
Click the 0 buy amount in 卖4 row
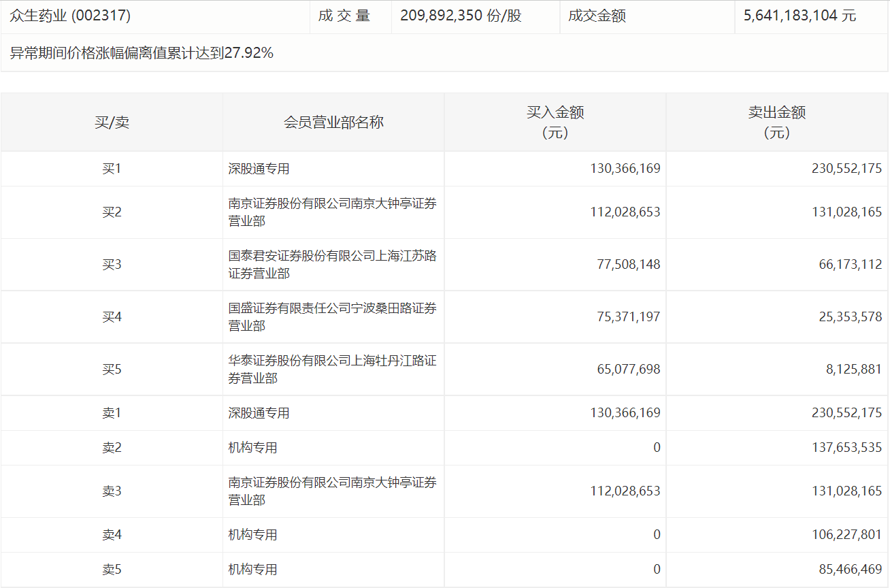pyautogui.click(x=657, y=535)
